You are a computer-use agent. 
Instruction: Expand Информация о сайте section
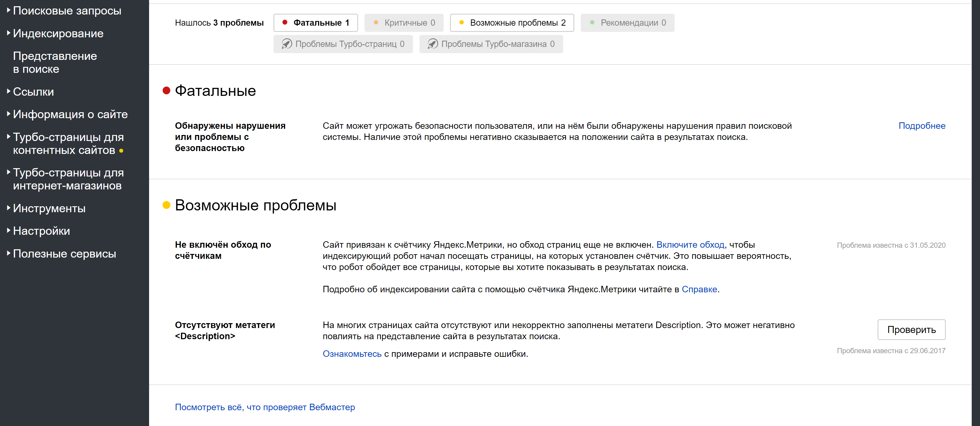(70, 114)
